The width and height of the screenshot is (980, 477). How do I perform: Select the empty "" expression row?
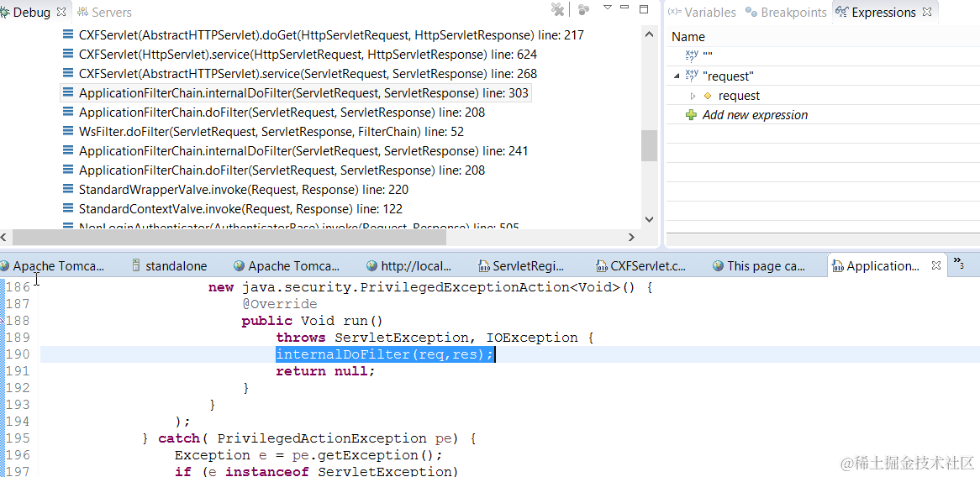823,56
